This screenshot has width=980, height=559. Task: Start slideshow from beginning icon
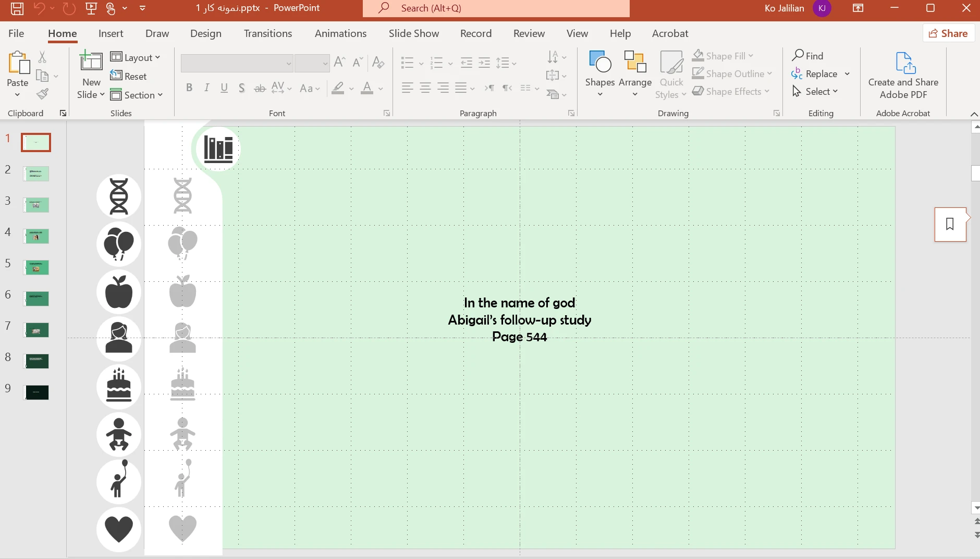click(x=91, y=8)
